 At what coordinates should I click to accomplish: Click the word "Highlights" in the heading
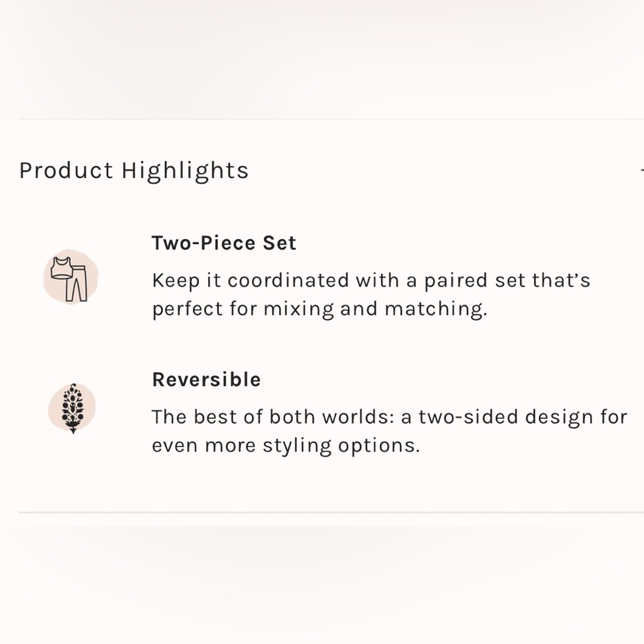(x=185, y=171)
